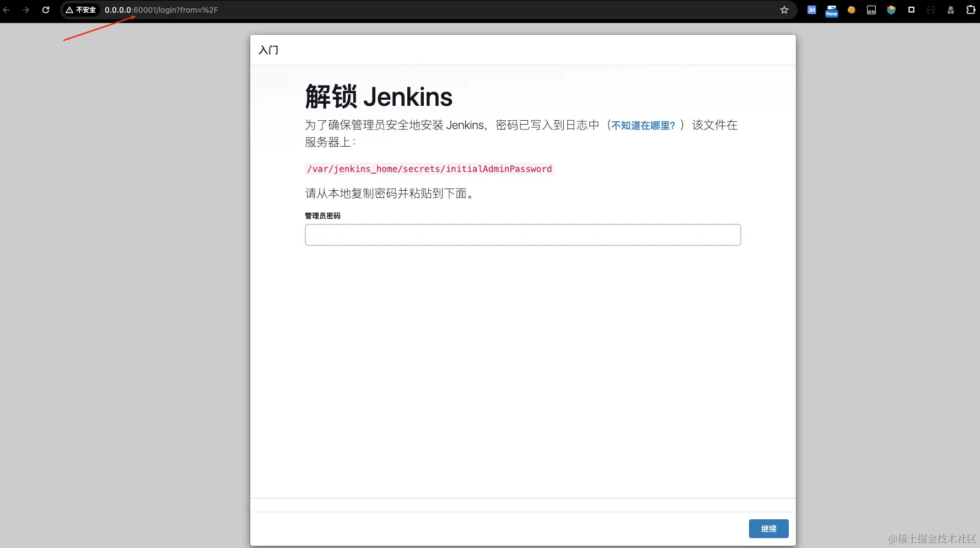Bookmark this page with the star icon
Screen dimensions: 980x548
pos(784,10)
